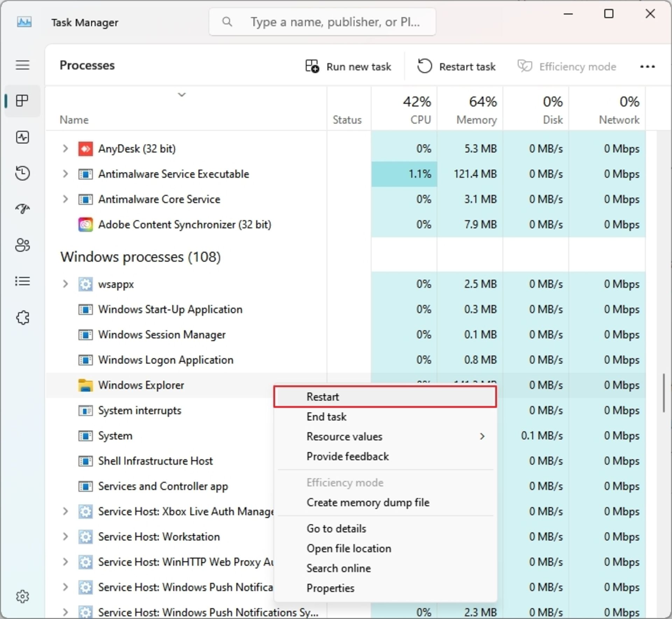The height and width of the screenshot is (619, 672).
Task: Open Task Manager settings gear
Action: click(22, 596)
